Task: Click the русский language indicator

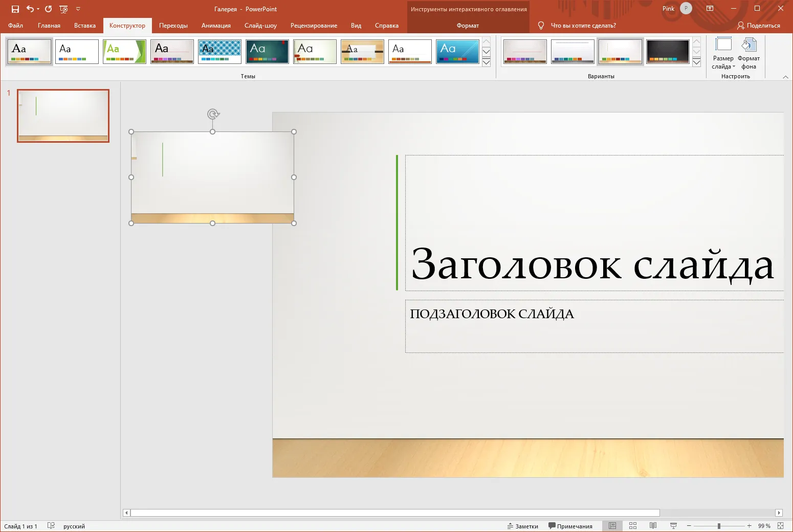Action: (x=74, y=526)
